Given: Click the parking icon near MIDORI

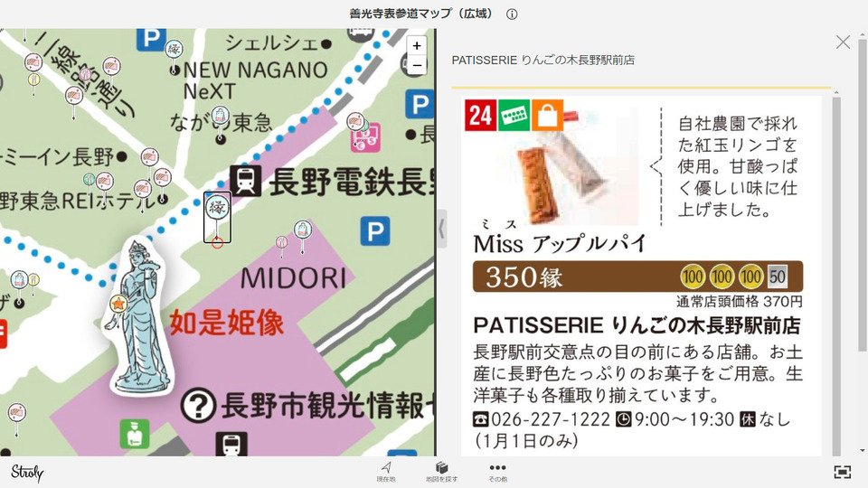Looking at the screenshot, I should (375, 231).
